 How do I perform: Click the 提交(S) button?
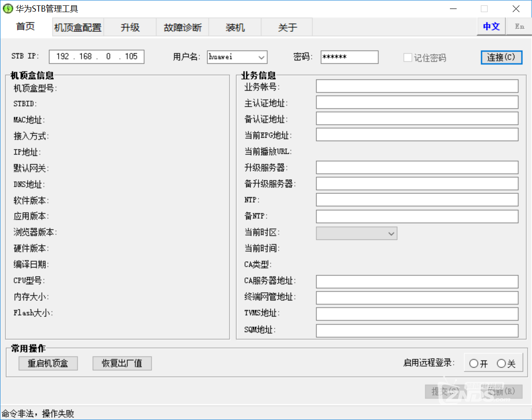click(445, 392)
